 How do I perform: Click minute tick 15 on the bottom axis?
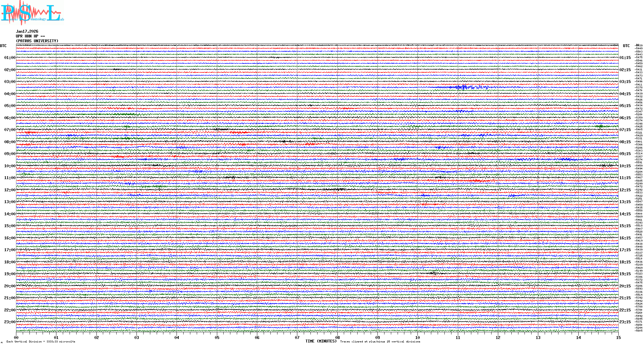click(x=618, y=337)
